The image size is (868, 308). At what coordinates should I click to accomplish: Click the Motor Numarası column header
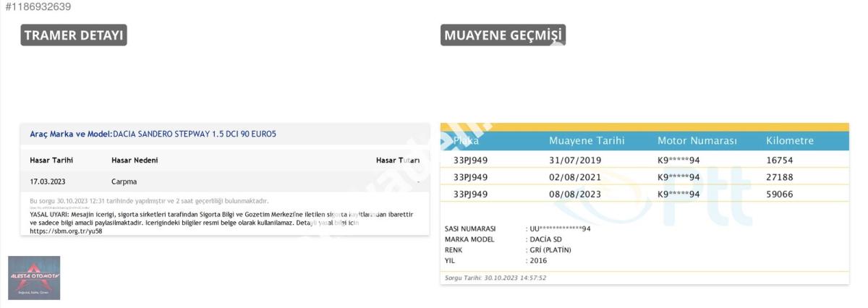[x=697, y=140]
